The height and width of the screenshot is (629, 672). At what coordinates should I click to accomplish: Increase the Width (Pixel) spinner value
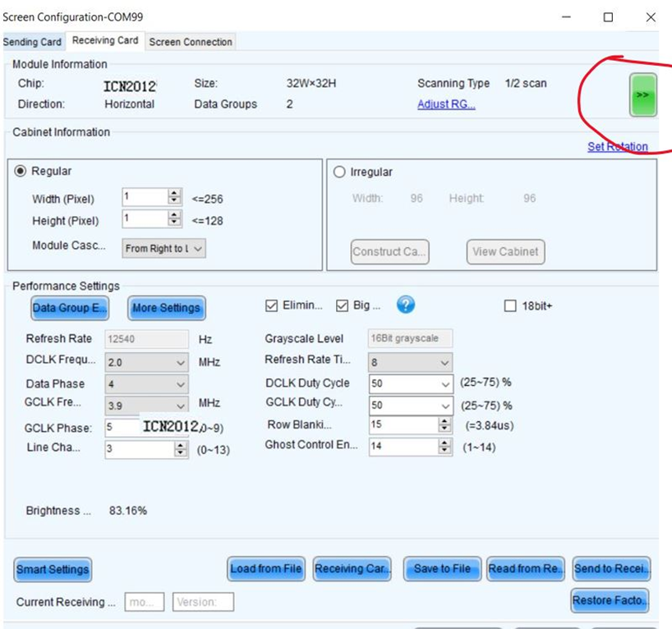(174, 194)
